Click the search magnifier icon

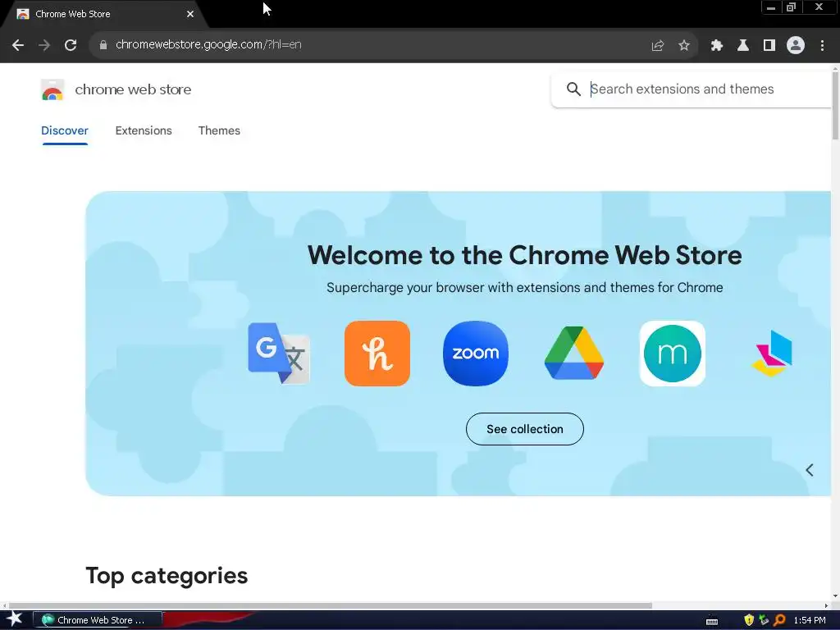pyautogui.click(x=573, y=89)
